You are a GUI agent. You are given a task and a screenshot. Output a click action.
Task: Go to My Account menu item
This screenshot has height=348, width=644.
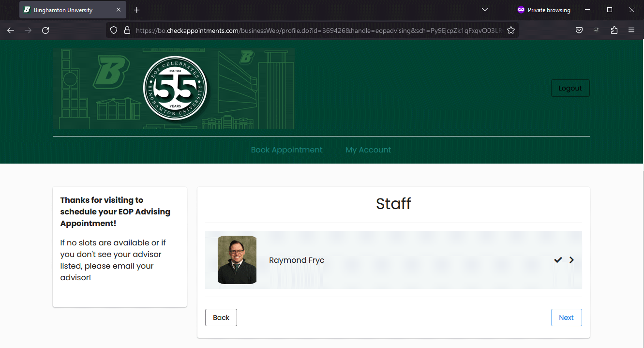tap(368, 150)
